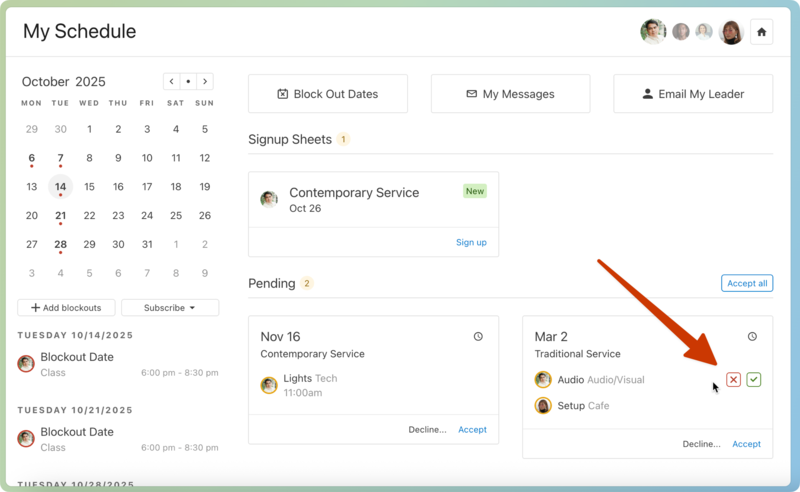Click the clock icon on Mar 2 card
Viewport: 800px width, 492px height.
[752, 337]
